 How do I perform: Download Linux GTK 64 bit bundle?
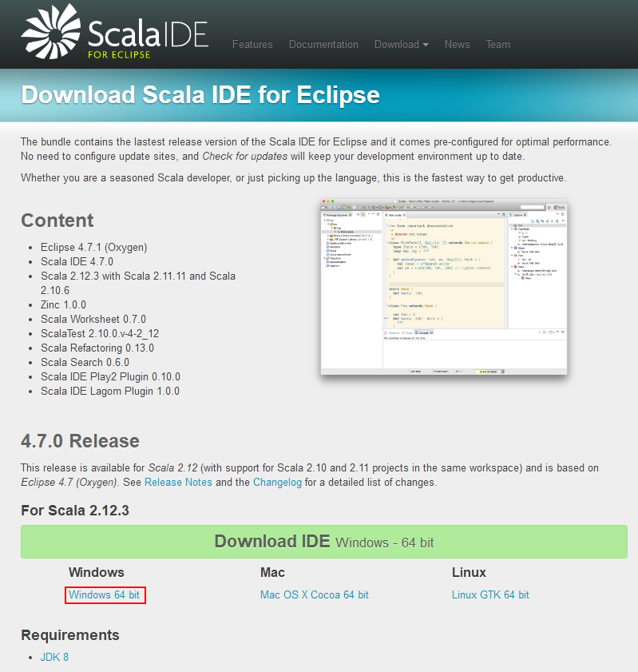[490, 594]
